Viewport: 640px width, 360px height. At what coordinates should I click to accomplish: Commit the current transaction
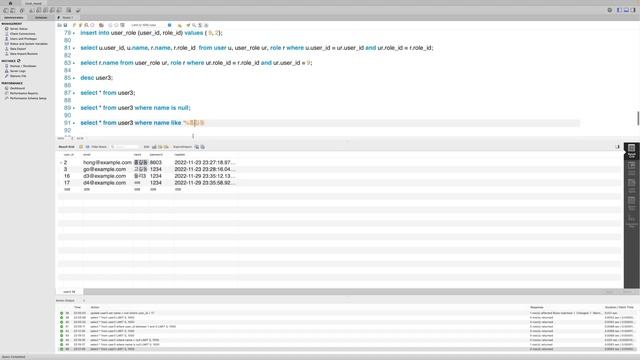coord(110,25)
